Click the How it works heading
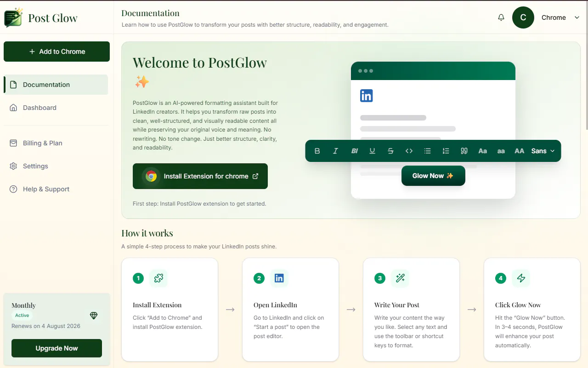The image size is (588, 368). pos(147,233)
